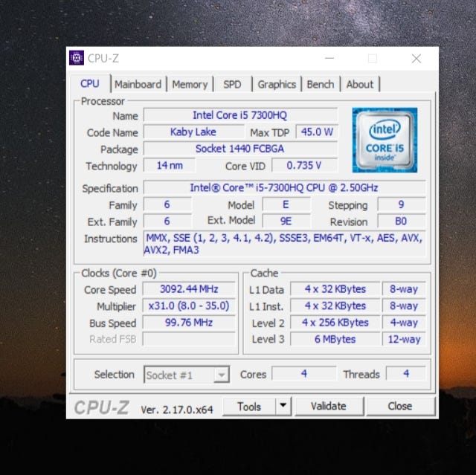This screenshot has height=475, width=476.
Task: Switch to the Memory tab
Action: pyautogui.click(x=190, y=85)
